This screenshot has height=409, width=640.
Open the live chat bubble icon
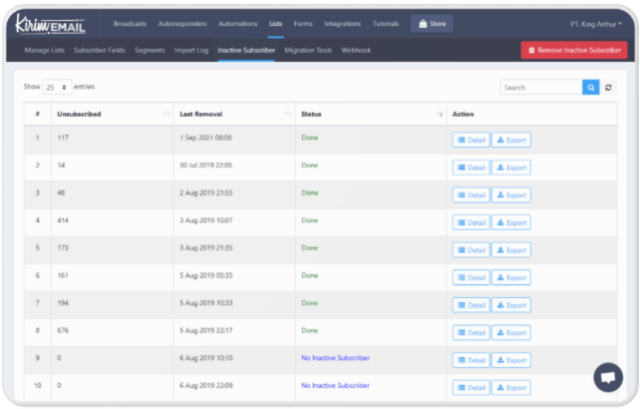click(607, 377)
